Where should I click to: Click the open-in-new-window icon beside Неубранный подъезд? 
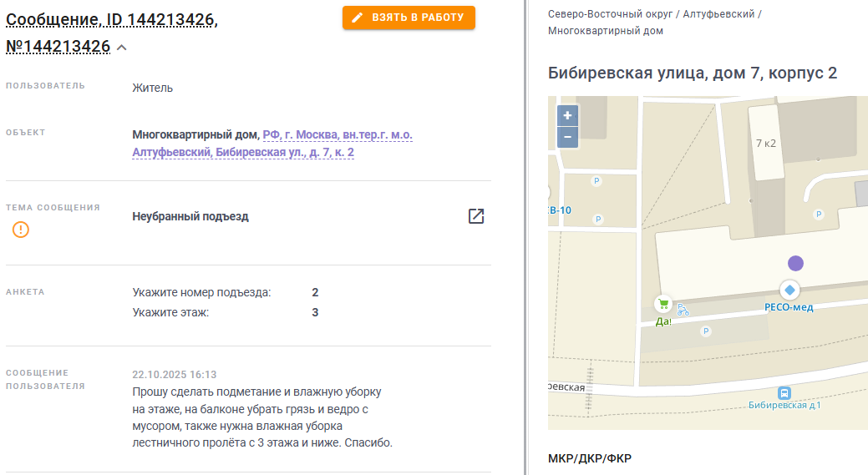(476, 216)
